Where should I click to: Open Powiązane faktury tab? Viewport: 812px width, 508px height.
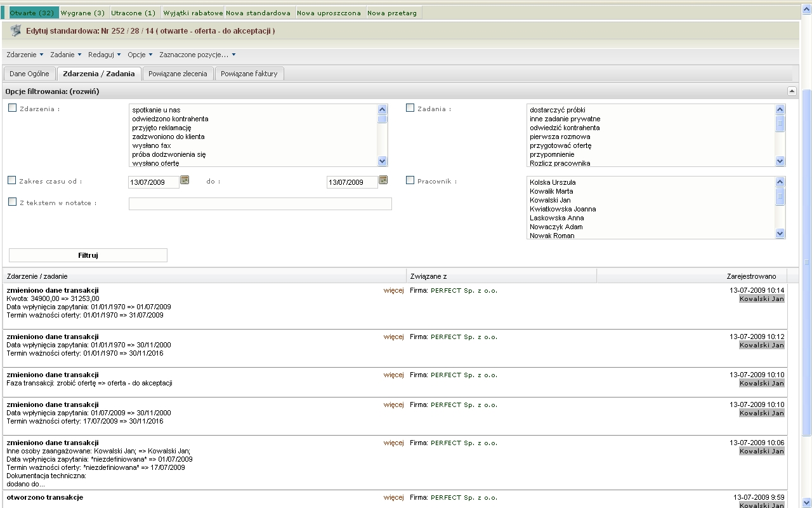coord(249,74)
